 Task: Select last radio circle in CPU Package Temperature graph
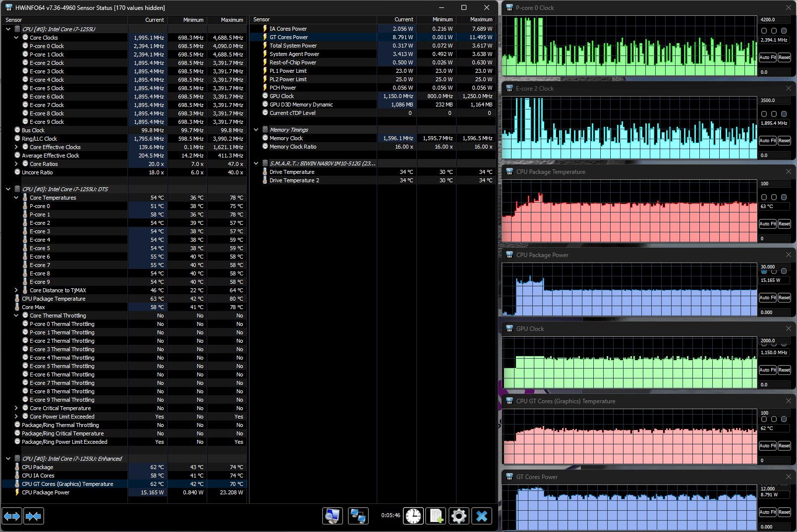coord(784,197)
